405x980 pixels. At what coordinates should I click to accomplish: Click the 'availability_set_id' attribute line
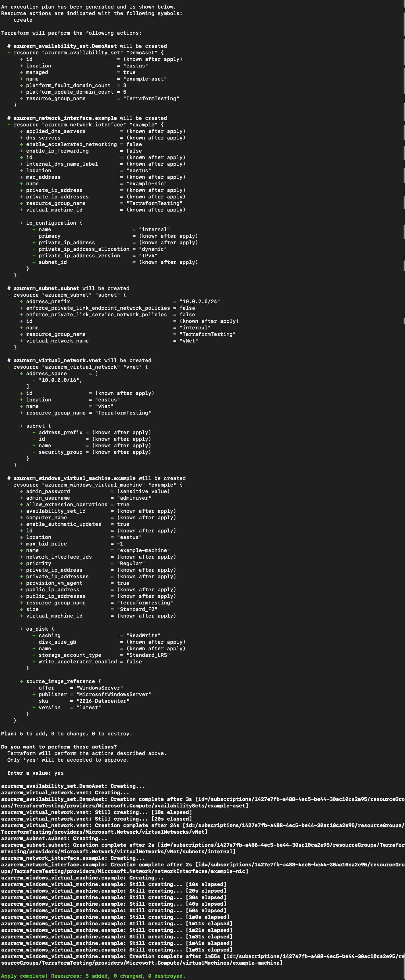click(98, 511)
